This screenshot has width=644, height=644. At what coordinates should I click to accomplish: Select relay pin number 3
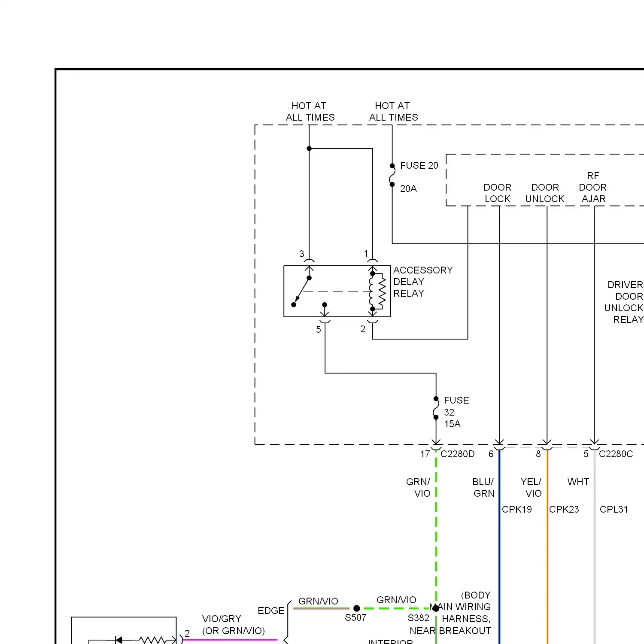[x=302, y=254]
